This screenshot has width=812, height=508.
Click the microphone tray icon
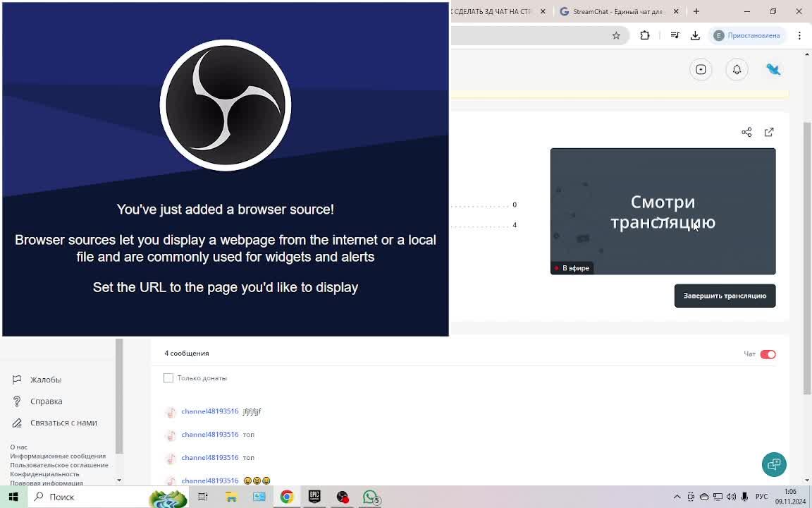pyautogui.click(x=744, y=497)
